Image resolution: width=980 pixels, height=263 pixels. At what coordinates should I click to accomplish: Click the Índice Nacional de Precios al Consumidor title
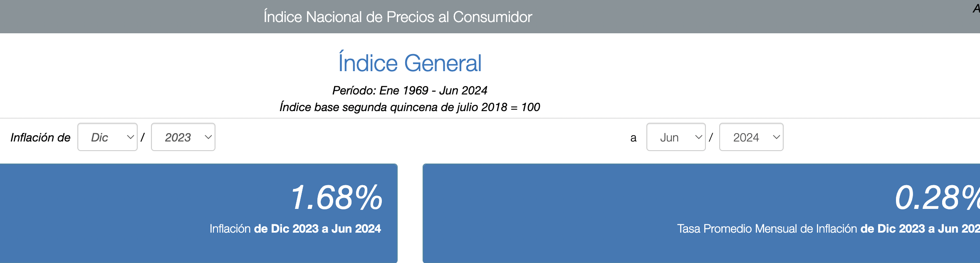pos(398,17)
